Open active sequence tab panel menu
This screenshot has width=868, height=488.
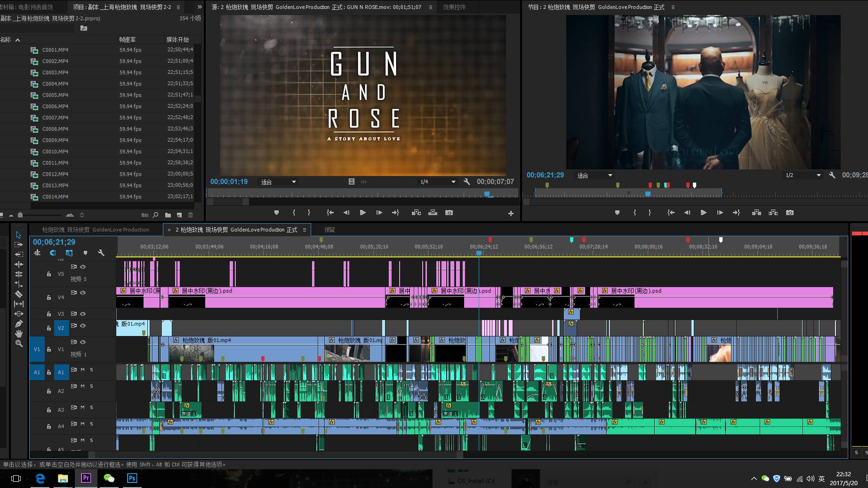[x=305, y=230]
